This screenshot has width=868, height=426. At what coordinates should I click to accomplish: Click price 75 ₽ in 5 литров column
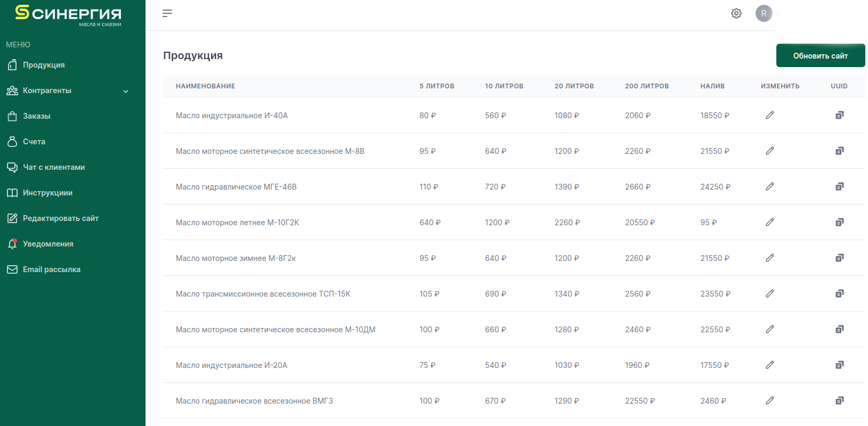(x=427, y=365)
